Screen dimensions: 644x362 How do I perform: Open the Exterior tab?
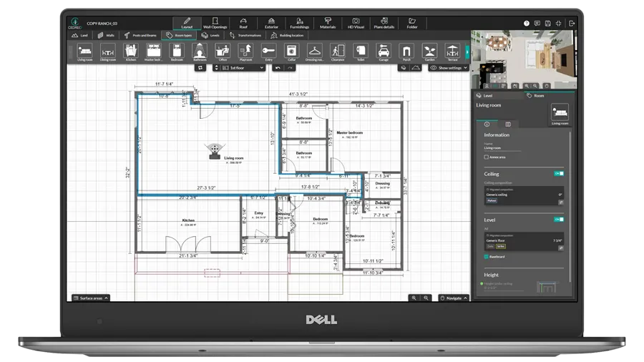pyautogui.click(x=271, y=23)
